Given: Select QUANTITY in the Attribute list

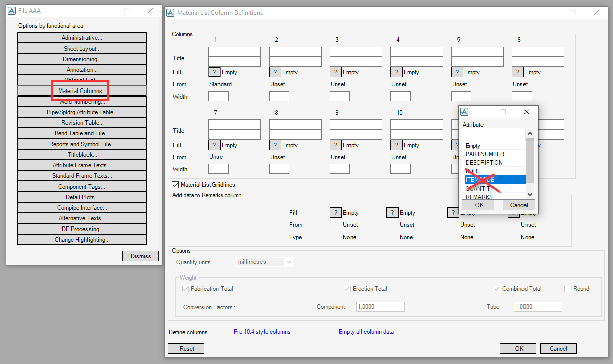Looking at the screenshot, I should 495,189.
